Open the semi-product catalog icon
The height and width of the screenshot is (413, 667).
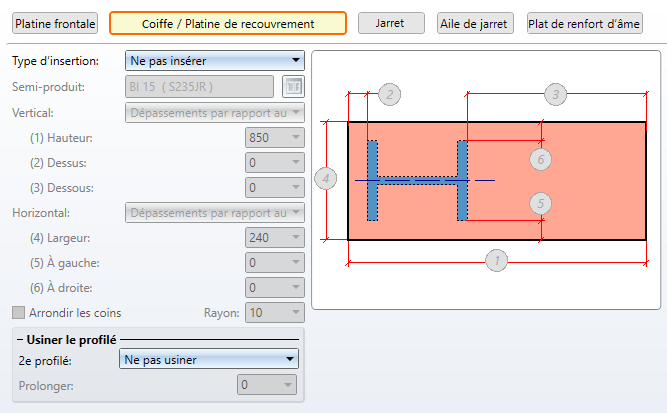point(293,87)
